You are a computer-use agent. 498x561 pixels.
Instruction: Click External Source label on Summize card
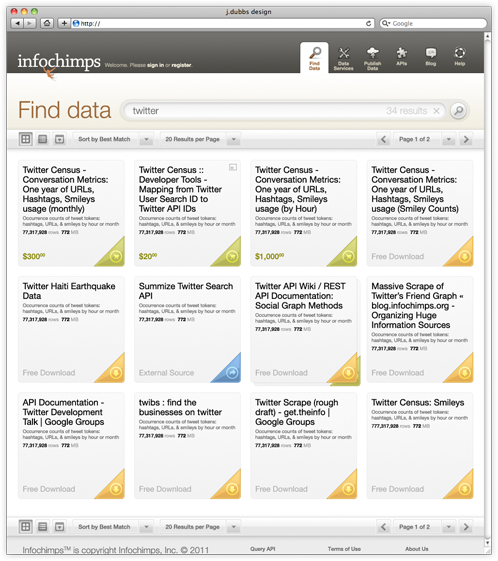tap(166, 373)
